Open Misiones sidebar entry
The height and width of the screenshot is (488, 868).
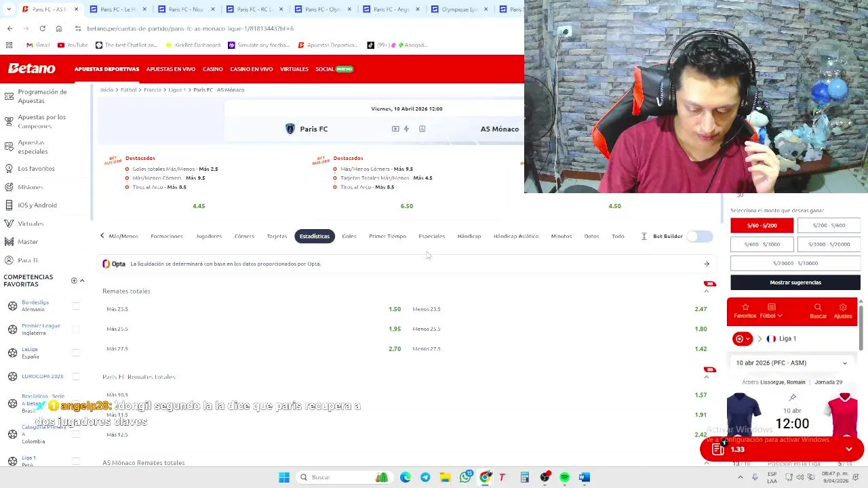[x=31, y=187]
